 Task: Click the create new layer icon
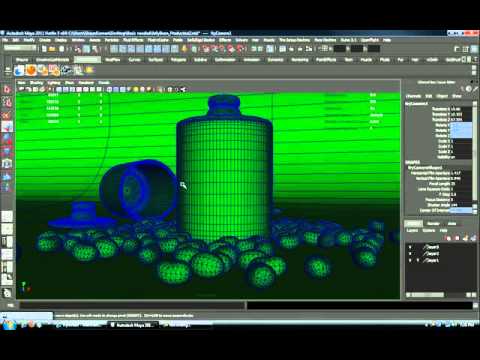pyautogui.click(x=465, y=238)
